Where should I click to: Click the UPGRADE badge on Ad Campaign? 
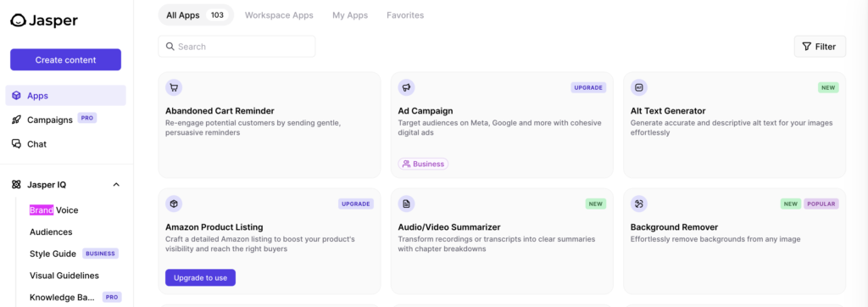[x=588, y=87]
